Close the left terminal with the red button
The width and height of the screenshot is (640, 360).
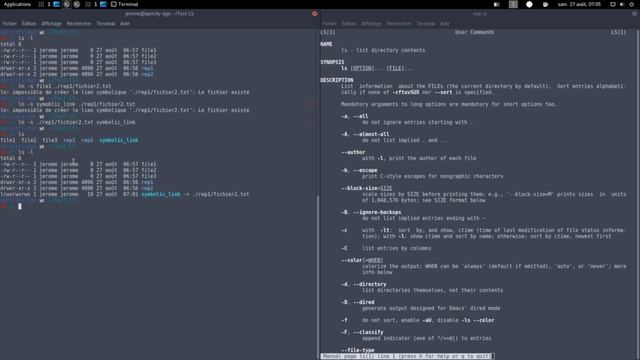314,13
